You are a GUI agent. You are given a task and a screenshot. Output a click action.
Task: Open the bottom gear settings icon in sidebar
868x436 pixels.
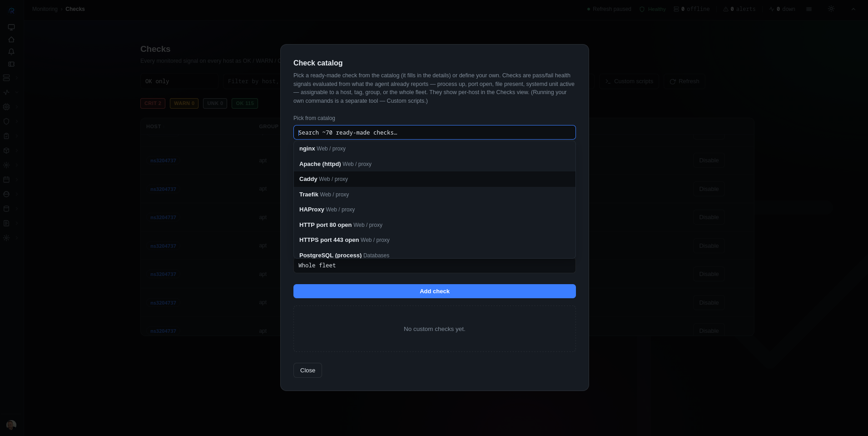[x=6, y=238]
